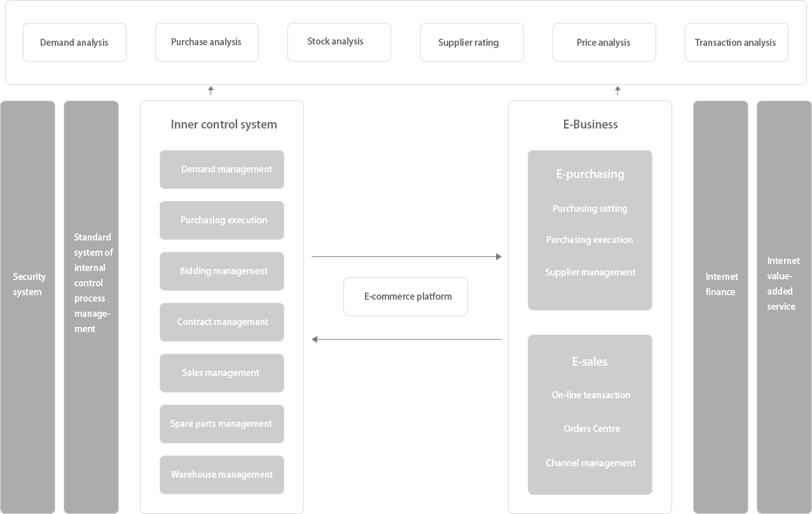Open Orders Centre under E-sales
Screen dimensions: 812x514
pos(591,429)
